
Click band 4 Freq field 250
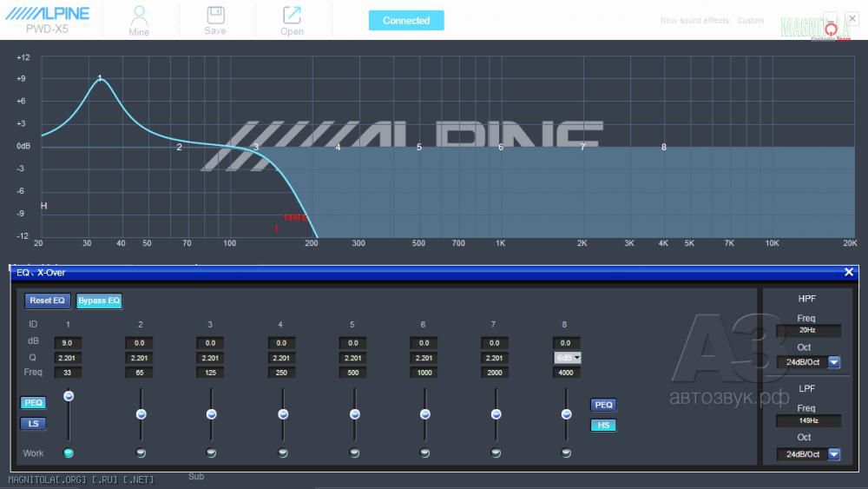tap(282, 373)
